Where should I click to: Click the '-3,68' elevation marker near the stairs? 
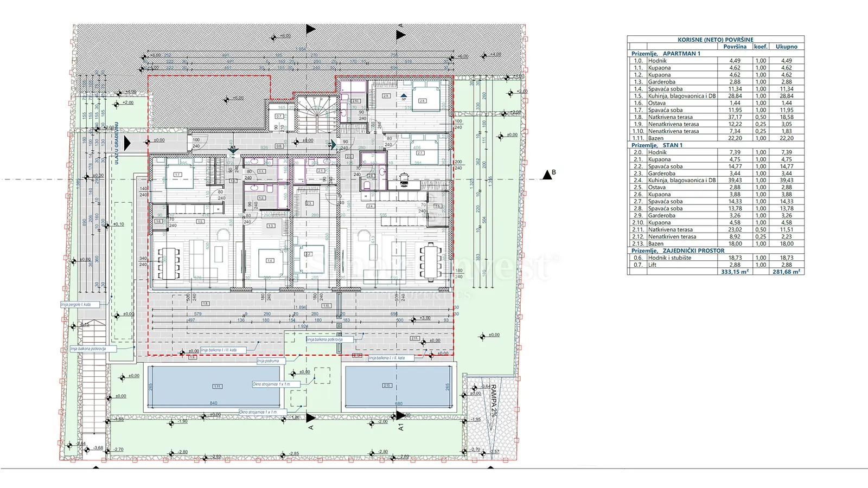(94, 448)
